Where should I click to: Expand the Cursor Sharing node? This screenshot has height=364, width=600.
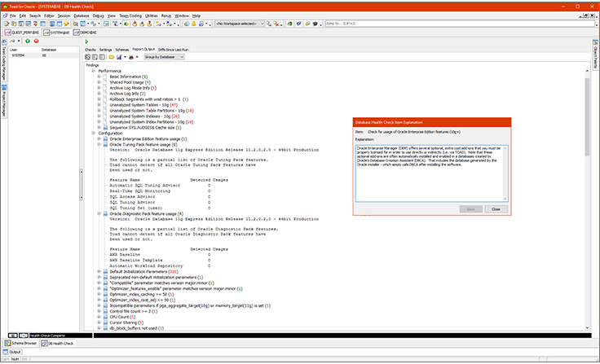pyautogui.click(x=99, y=322)
